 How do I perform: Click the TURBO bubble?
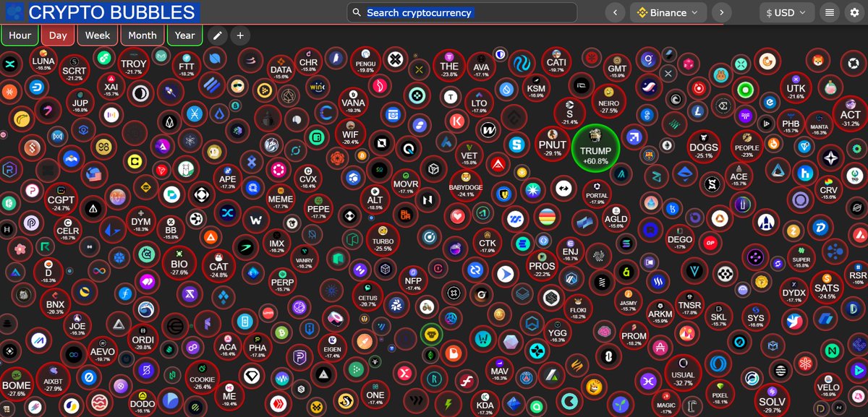(x=383, y=239)
